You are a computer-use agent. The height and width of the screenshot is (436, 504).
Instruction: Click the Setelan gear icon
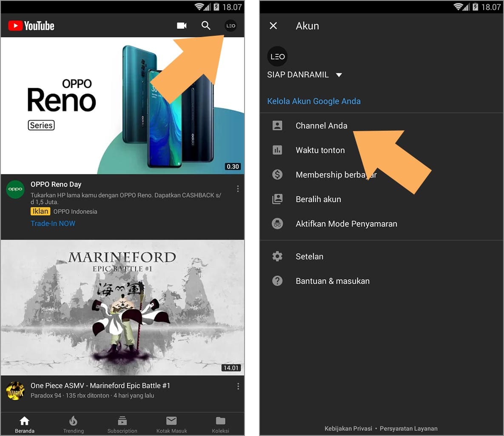(x=277, y=256)
